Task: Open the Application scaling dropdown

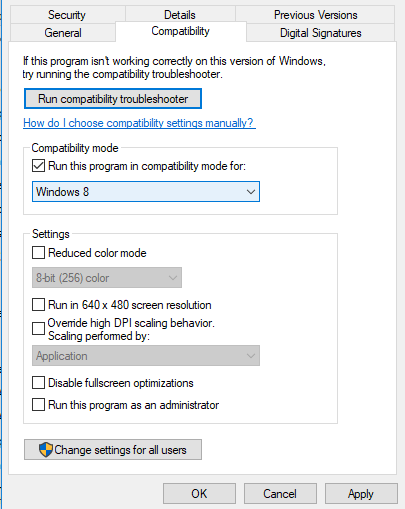Action: point(146,356)
